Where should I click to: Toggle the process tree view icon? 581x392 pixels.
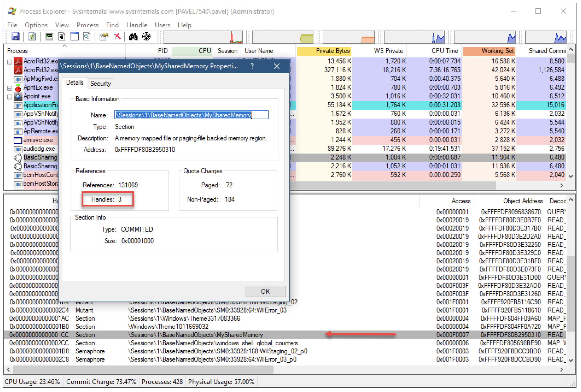tap(61, 37)
